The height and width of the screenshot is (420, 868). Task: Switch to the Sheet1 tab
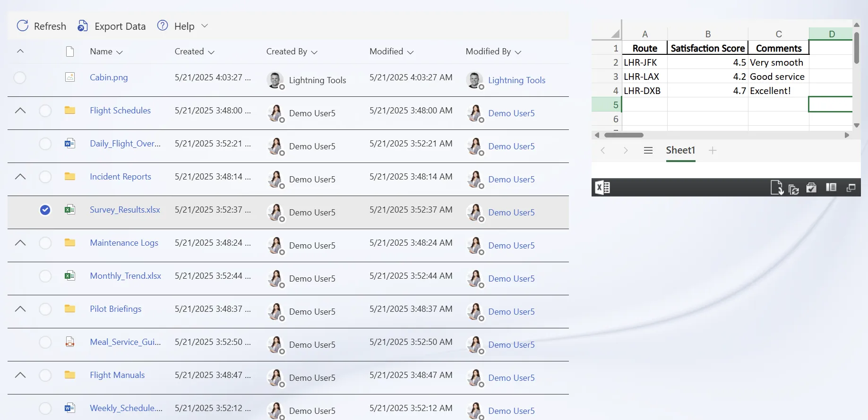click(680, 150)
